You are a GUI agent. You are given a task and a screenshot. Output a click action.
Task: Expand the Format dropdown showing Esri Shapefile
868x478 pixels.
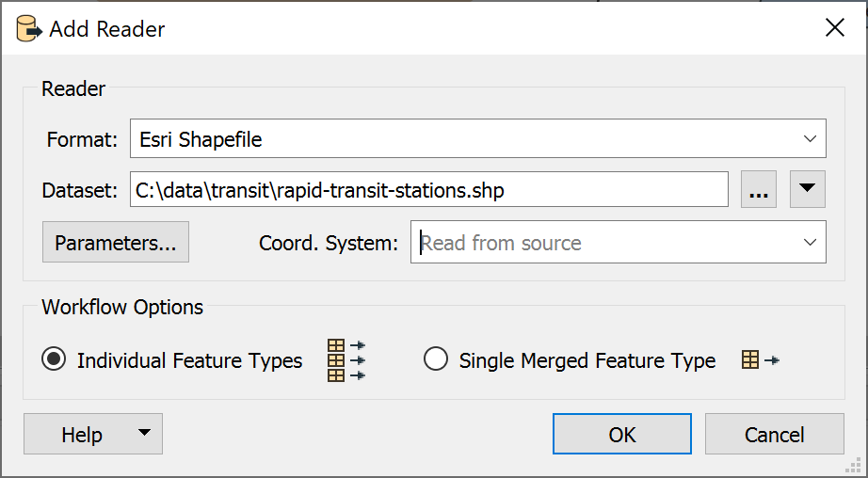coord(810,138)
